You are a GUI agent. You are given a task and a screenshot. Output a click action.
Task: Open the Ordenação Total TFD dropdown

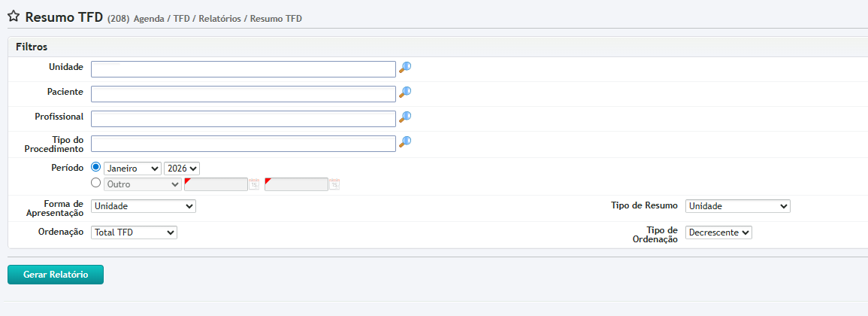pyautogui.click(x=134, y=233)
